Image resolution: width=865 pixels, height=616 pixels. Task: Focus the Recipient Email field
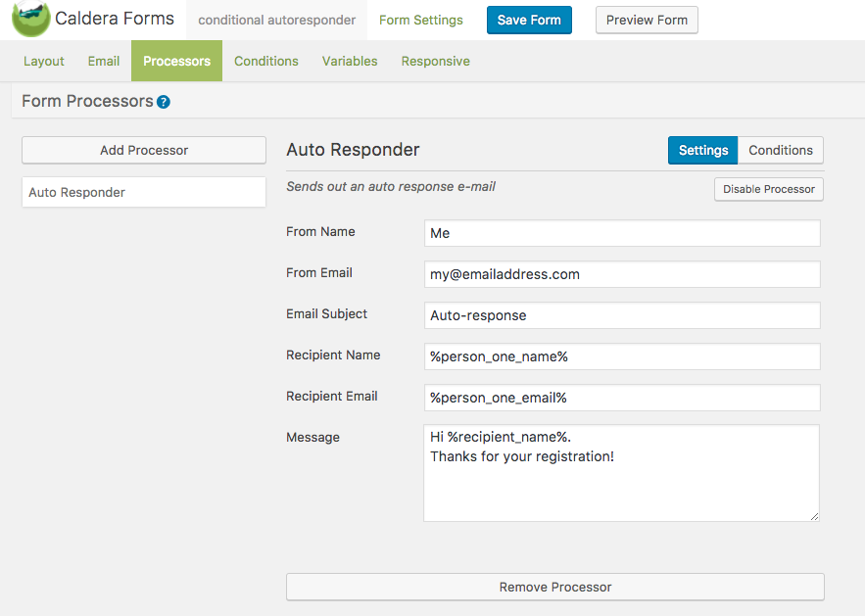coord(622,398)
